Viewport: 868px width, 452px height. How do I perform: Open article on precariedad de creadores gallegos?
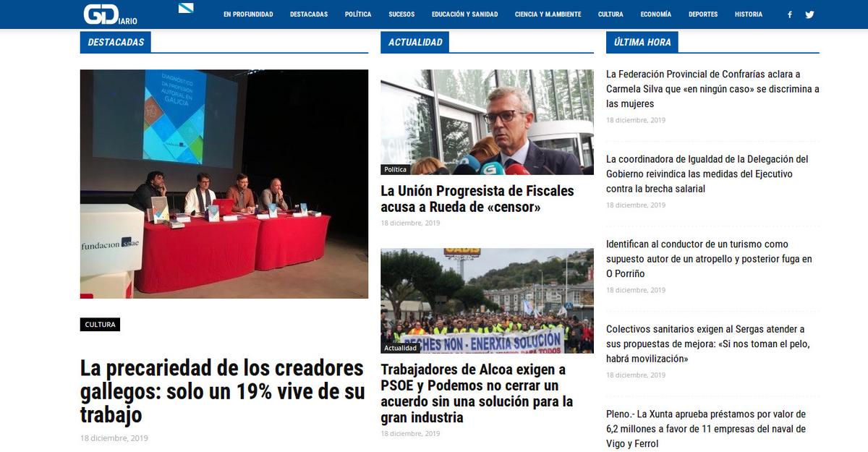pos(222,391)
